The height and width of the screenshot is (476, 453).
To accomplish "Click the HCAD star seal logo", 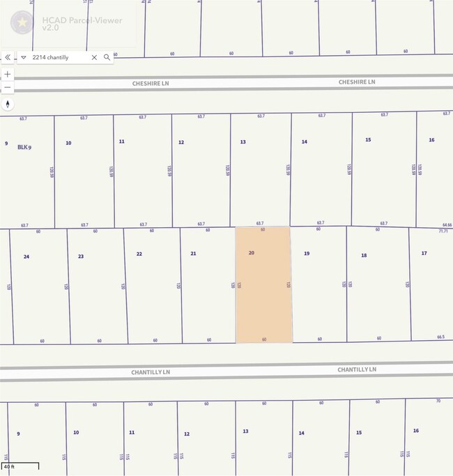I will [23, 22].
